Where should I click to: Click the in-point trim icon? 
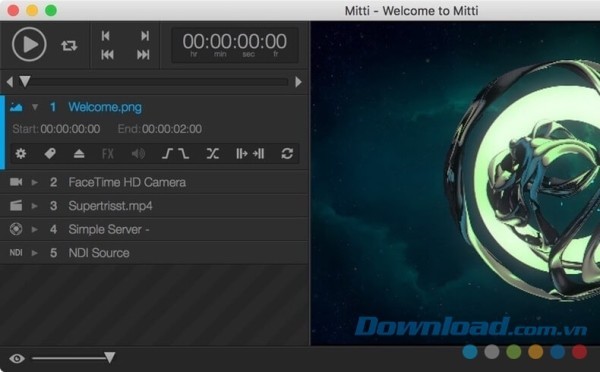coord(241,154)
